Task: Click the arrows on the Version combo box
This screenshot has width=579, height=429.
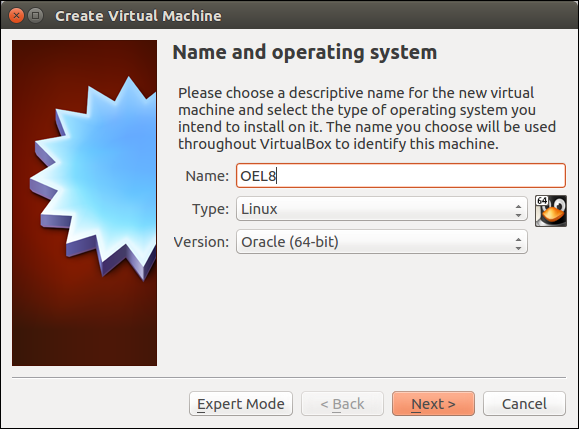Action: (x=518, y=244)
